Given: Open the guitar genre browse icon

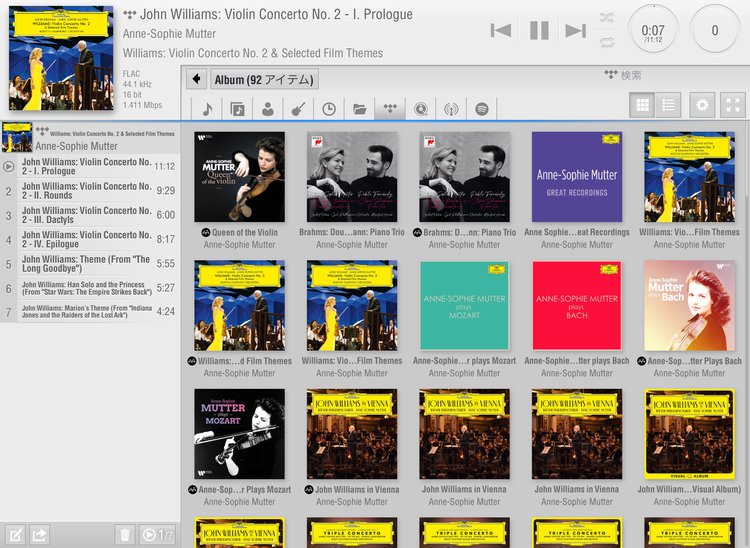Looking at the screenshot, I should 298,109.
